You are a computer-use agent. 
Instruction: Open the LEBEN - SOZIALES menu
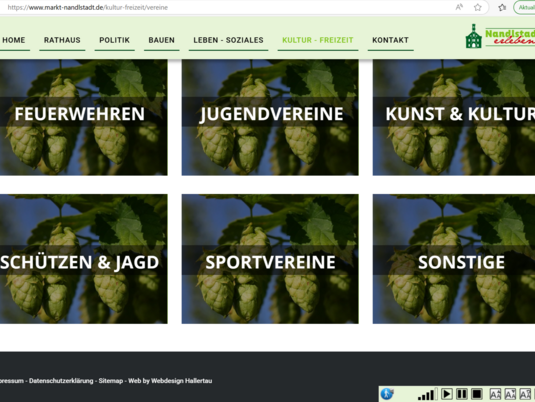click(x=228, y=40)
